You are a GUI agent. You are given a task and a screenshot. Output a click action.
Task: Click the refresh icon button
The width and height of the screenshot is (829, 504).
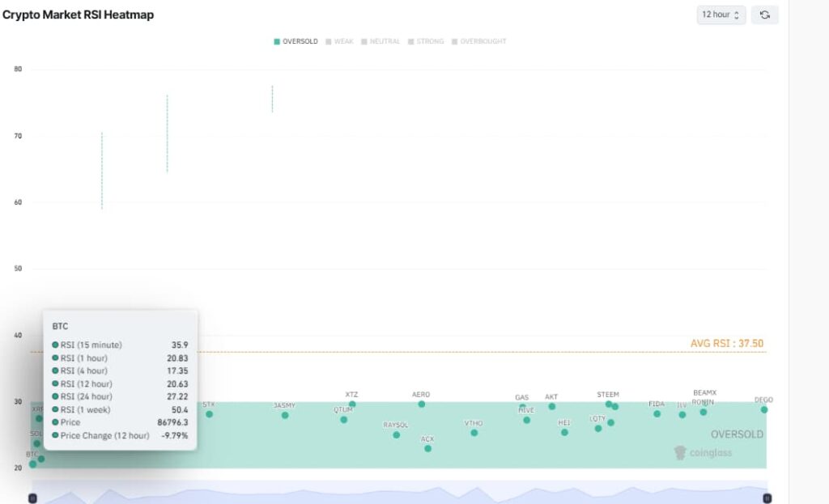coord(764,15)
